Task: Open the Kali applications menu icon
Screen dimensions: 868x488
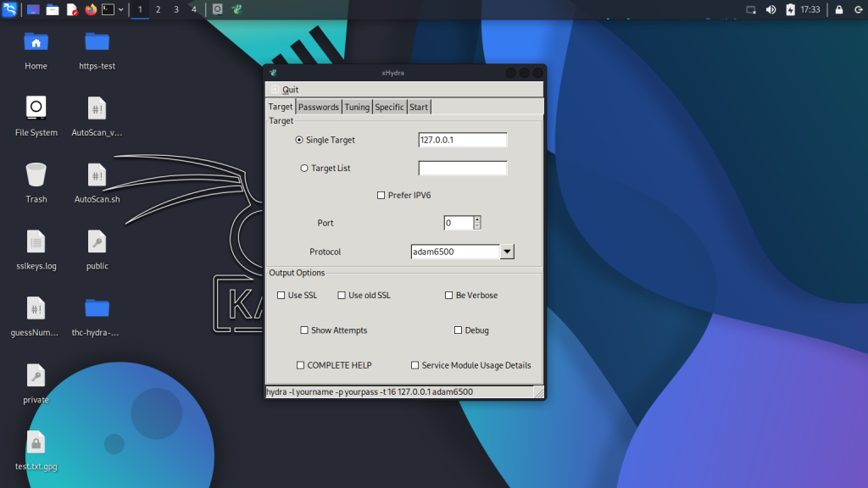Action: (x=9, y=9)
